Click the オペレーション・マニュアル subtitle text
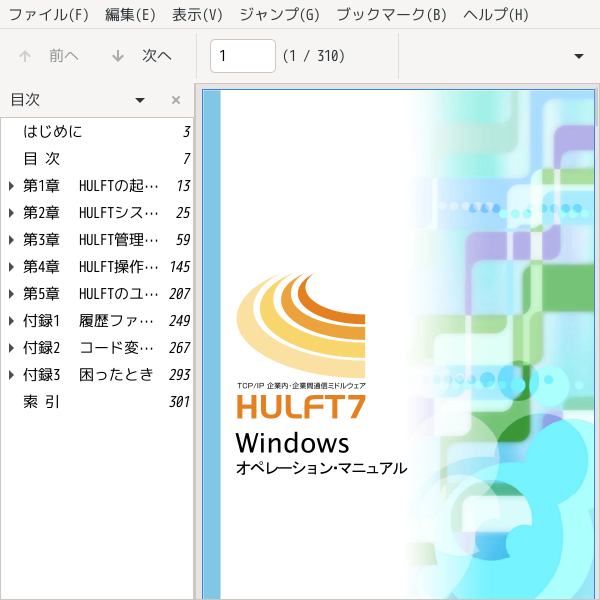600x600 pixels. [321, 468]
